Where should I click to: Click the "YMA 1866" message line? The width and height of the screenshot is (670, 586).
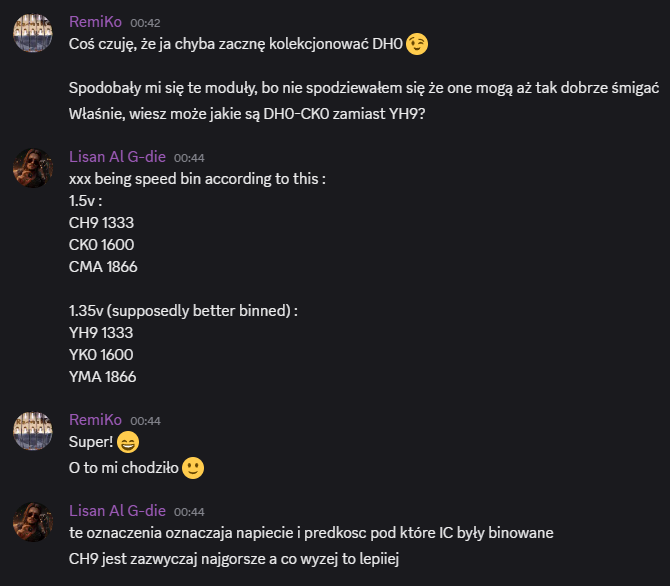(x=102, y=377)
